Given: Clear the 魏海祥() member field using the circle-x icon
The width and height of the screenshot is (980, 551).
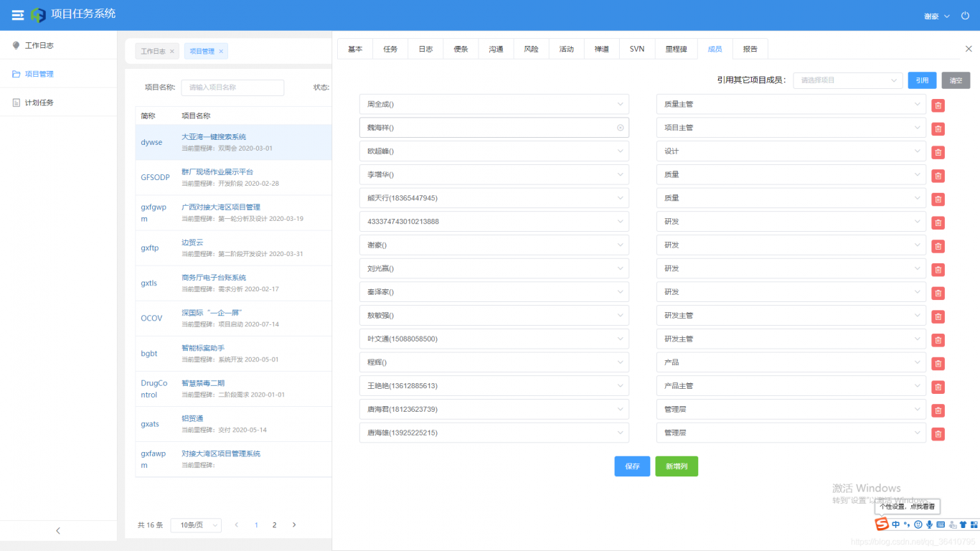Looking at the screenshot, I should pyautogui.click(x=621, y=128).
